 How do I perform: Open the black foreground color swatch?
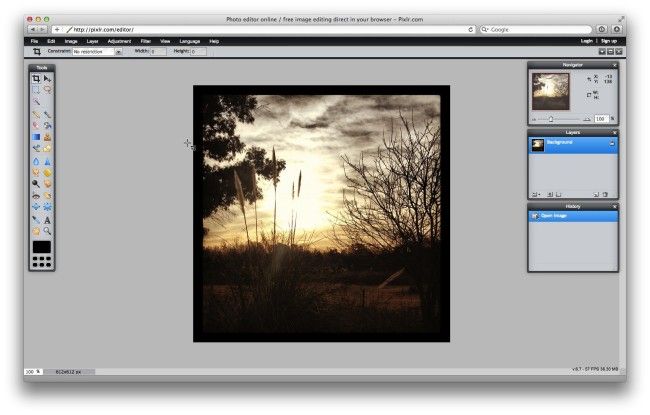(42, 247)
